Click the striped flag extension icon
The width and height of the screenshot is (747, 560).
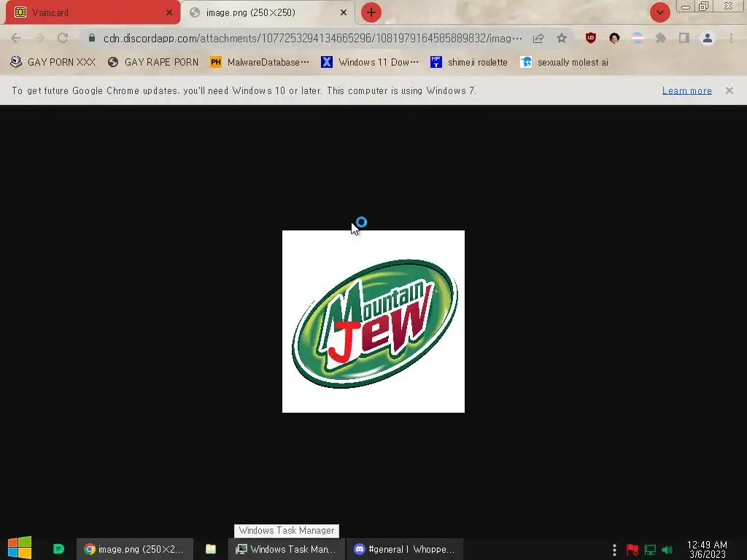[638, 38]
